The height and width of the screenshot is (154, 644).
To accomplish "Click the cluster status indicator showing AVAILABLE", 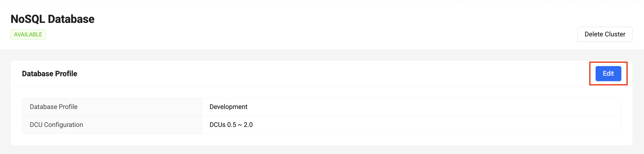I will 28,34.
